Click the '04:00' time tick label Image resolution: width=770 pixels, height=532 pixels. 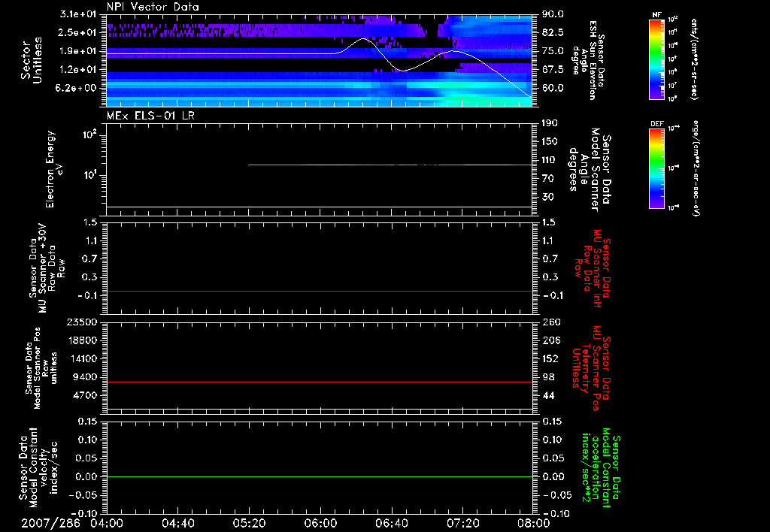click(107, 523)
